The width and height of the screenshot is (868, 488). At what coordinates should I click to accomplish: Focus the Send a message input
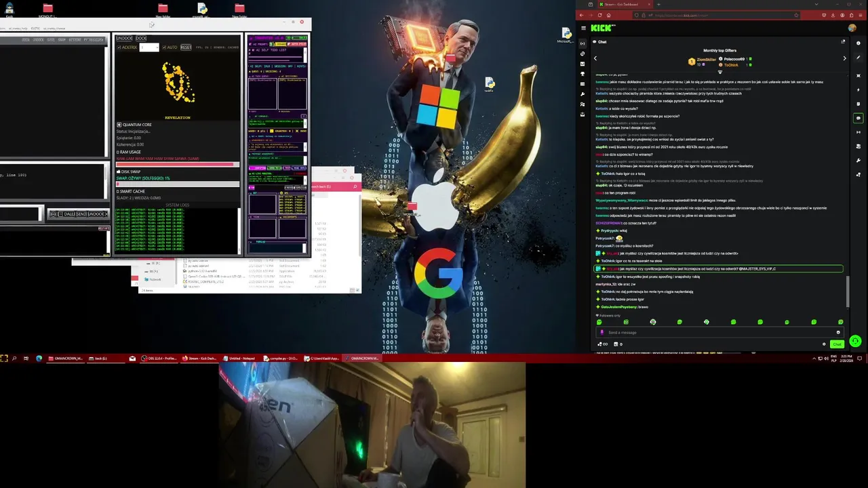720,332
